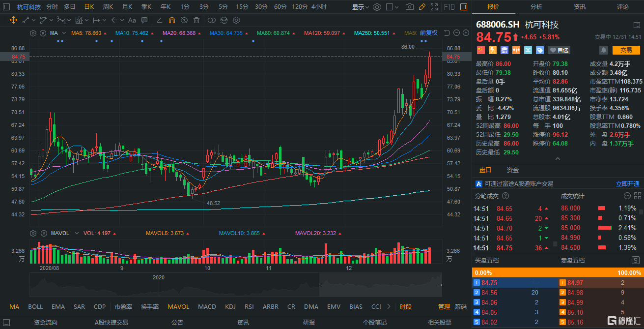Enter fullscreen chart mode
This screenshot has height=329, width=644.
coord(433,7)
